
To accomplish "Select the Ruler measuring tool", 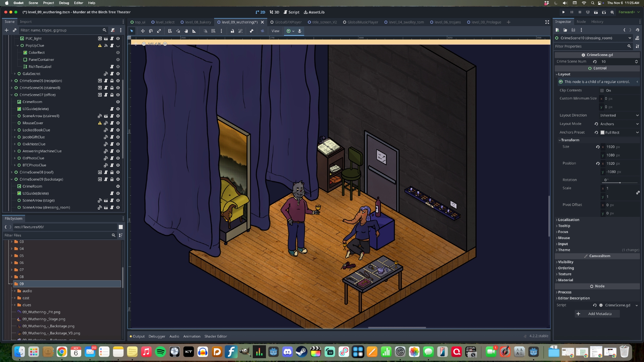I will [x=194, y=31].
